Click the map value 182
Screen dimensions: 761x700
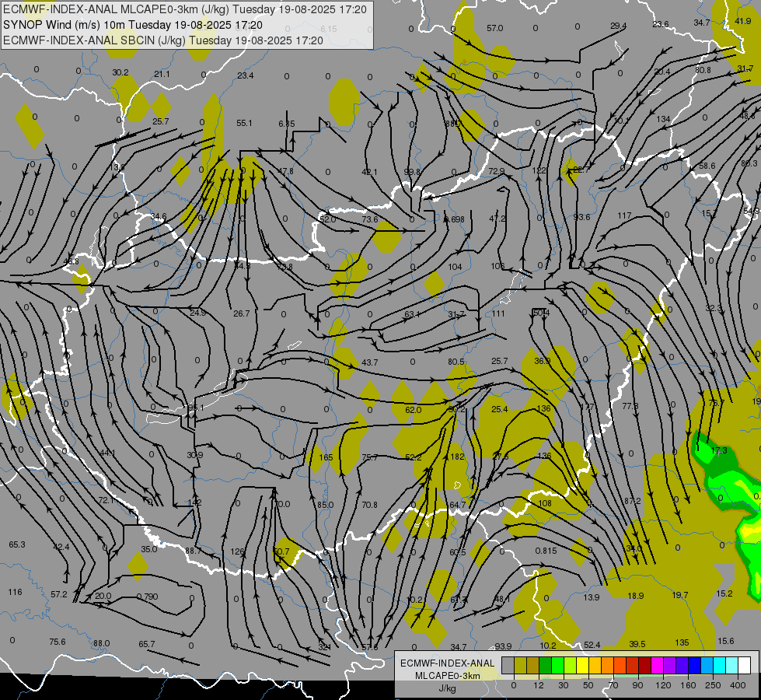click(x=457, y=457)
